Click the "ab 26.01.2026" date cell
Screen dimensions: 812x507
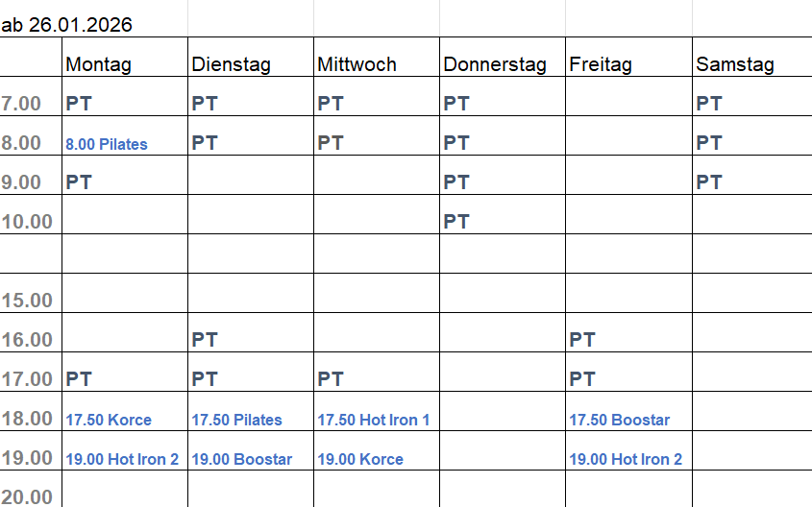(67, 25)
